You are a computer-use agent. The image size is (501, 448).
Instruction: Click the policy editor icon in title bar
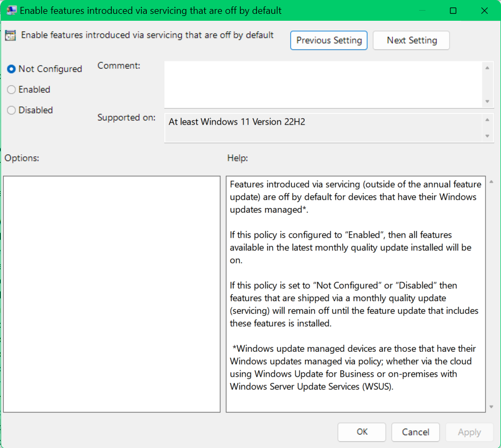pos(11,11)
